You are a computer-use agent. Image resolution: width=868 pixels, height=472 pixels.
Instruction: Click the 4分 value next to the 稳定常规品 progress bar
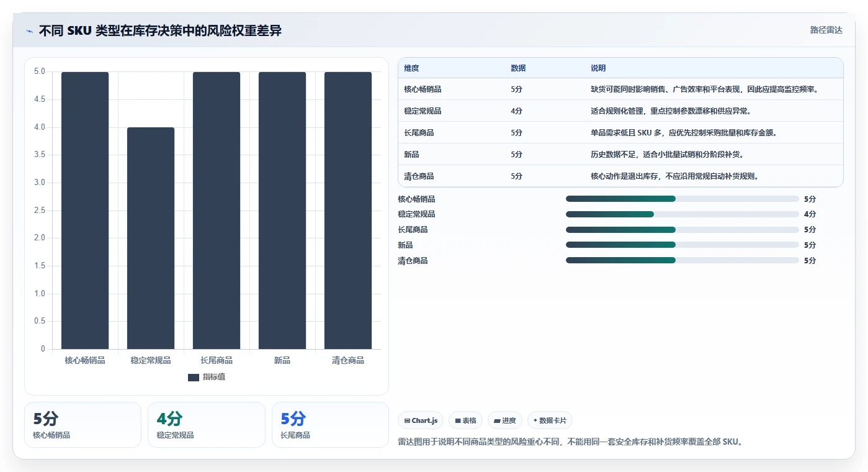coord(810,214)
